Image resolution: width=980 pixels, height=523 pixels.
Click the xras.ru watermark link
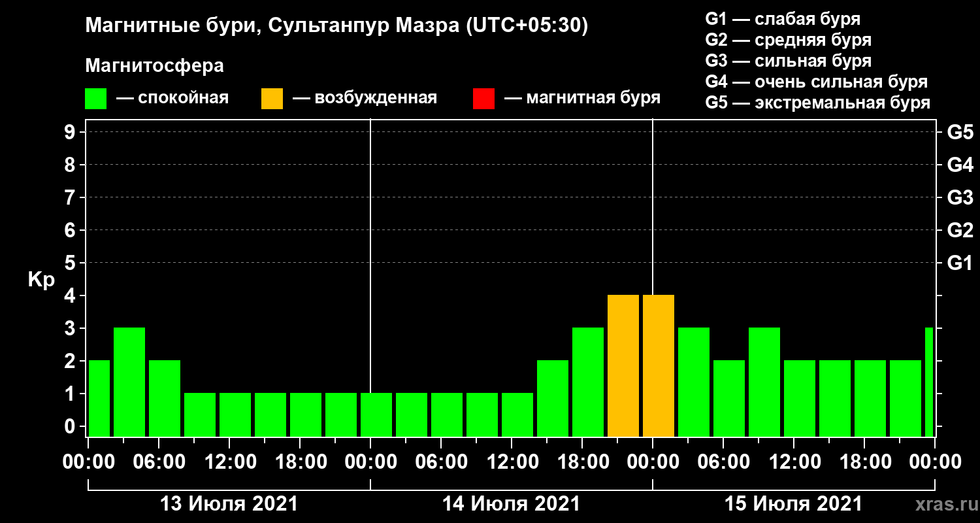pyautogui.click(x=944, y=504)
